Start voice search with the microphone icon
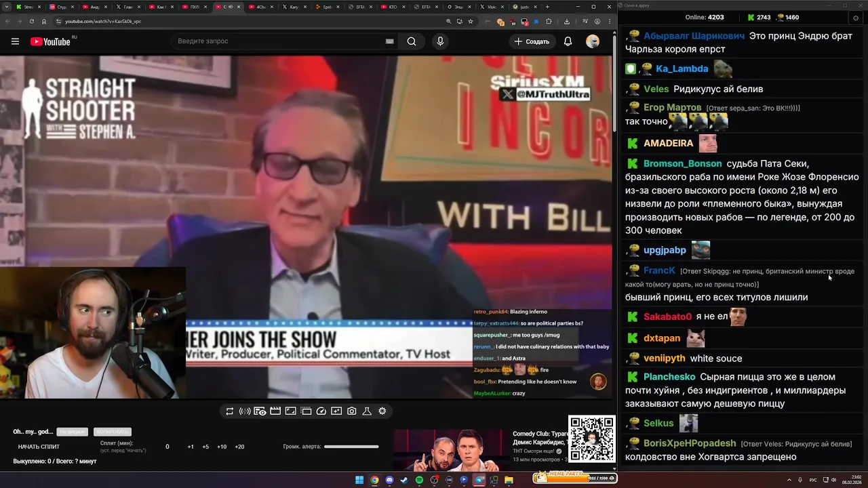This screenshot has height=488, width=868. (x=440, y=41)
